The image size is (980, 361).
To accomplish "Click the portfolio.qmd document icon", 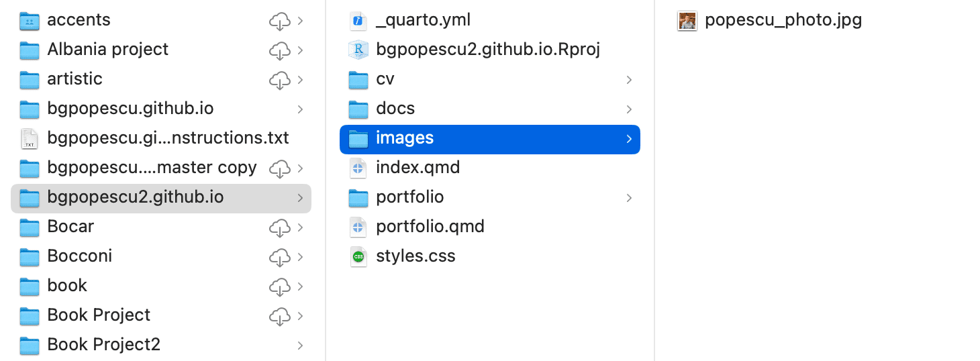I will click(x=358, y=227).
